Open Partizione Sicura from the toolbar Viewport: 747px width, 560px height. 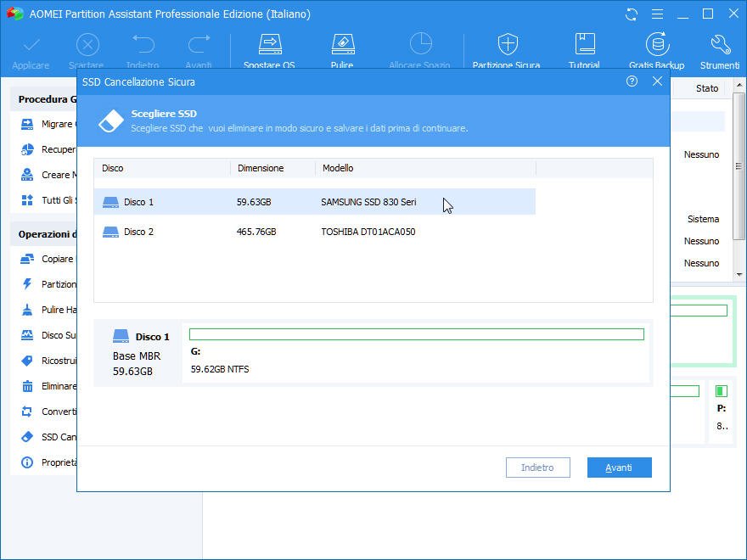pos(507,49)
